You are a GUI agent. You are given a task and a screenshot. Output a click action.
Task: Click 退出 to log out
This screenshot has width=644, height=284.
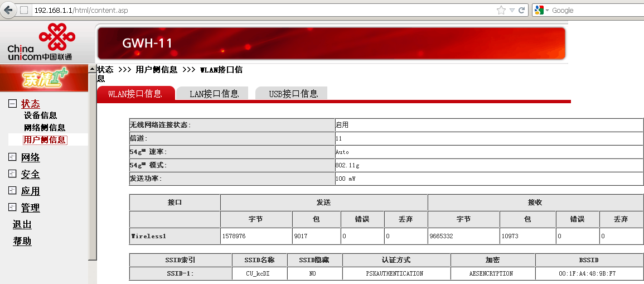22,224
